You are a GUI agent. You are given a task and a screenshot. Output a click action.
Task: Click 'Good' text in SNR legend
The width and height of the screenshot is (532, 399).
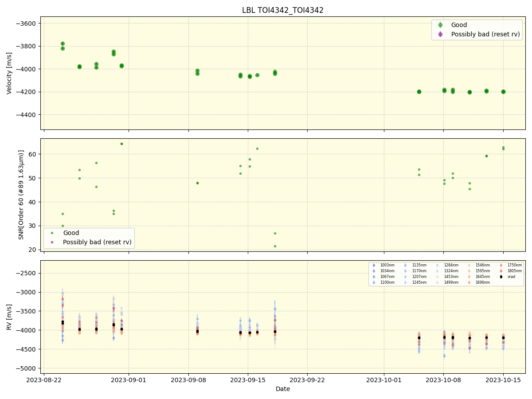71,233
